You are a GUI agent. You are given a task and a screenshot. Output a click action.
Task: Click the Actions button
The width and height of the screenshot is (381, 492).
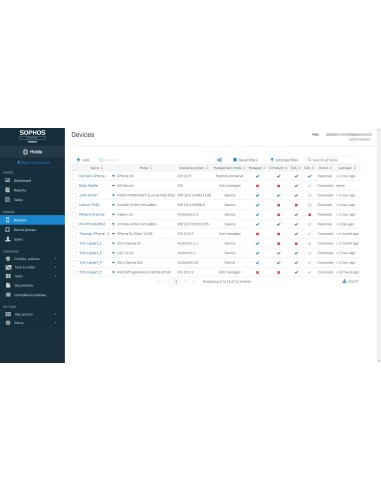pos(108,160)
